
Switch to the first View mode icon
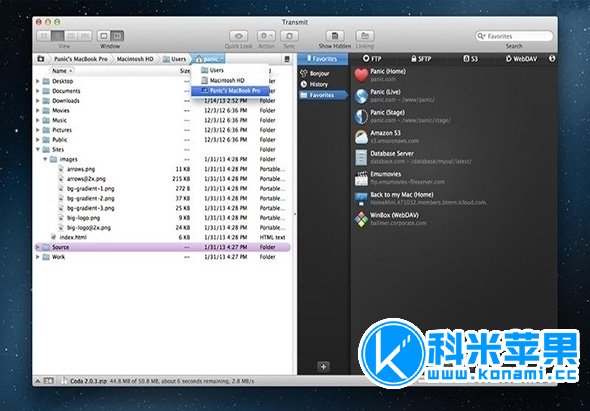point(44,36)
